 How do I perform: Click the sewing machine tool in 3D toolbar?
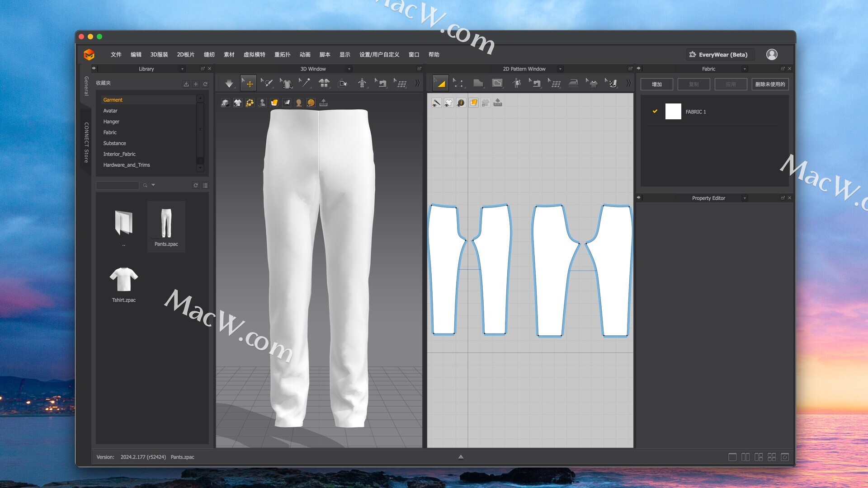coord(381,83)
